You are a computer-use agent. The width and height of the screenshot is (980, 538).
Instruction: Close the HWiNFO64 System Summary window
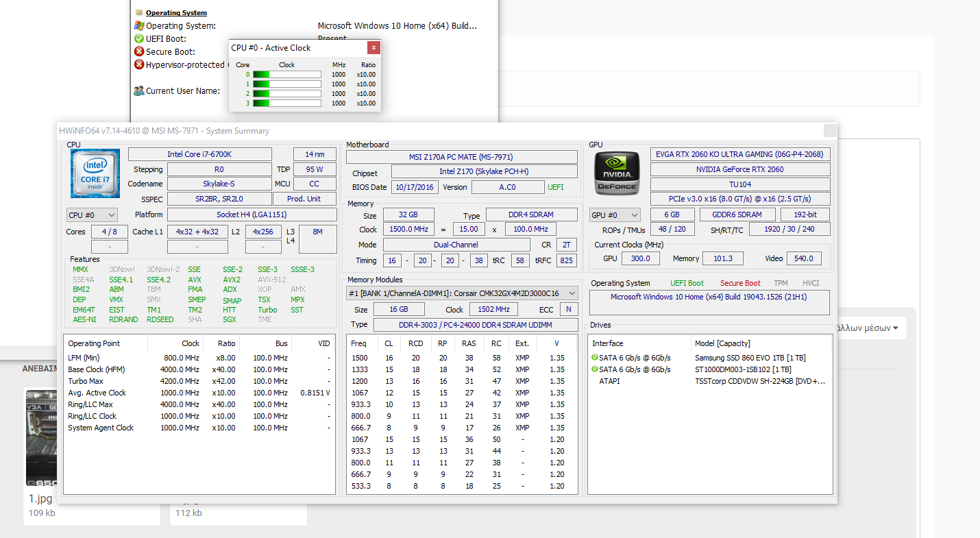[830, 130]
